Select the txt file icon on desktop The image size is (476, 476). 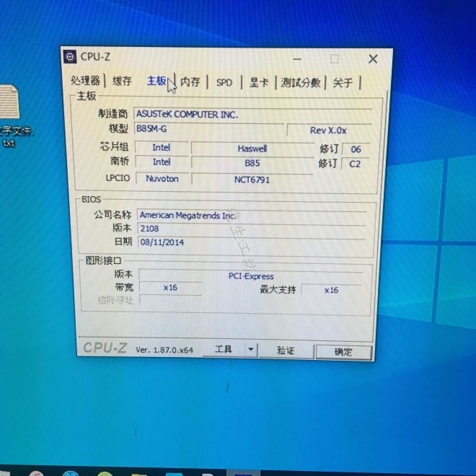tap(9, 103)
